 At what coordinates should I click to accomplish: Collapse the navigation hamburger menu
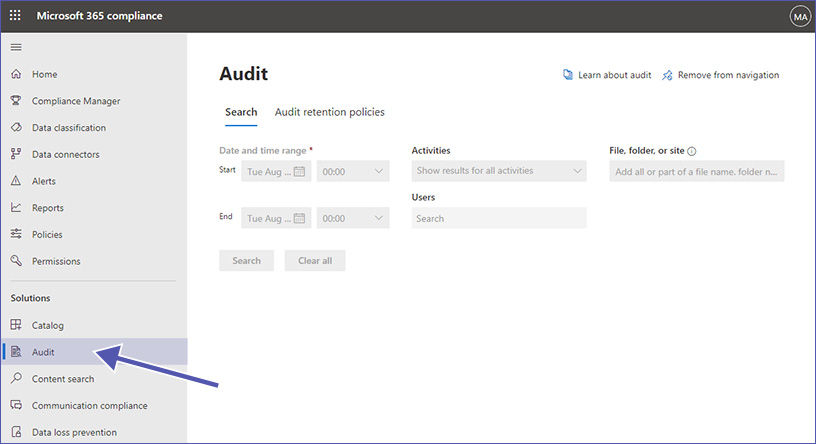point(16,47)
